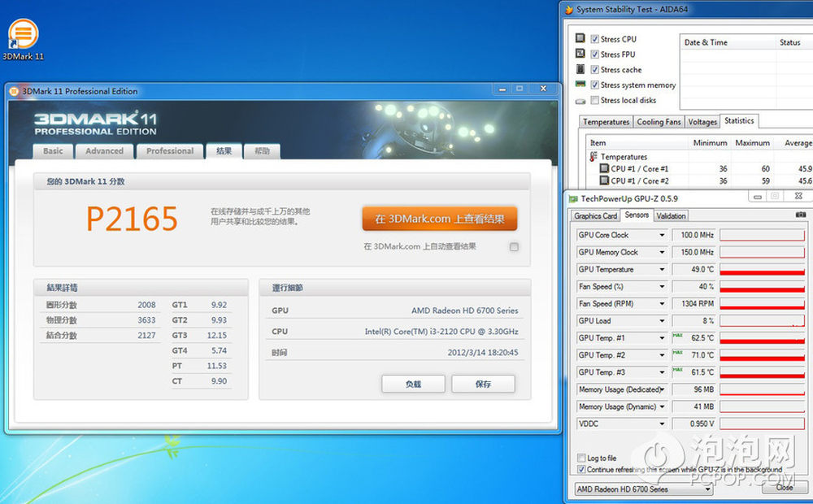Viewport: 813px width, 504px height.
Task: Uncheck Stress FPU in AIDA64
Action: click(595, 54)
